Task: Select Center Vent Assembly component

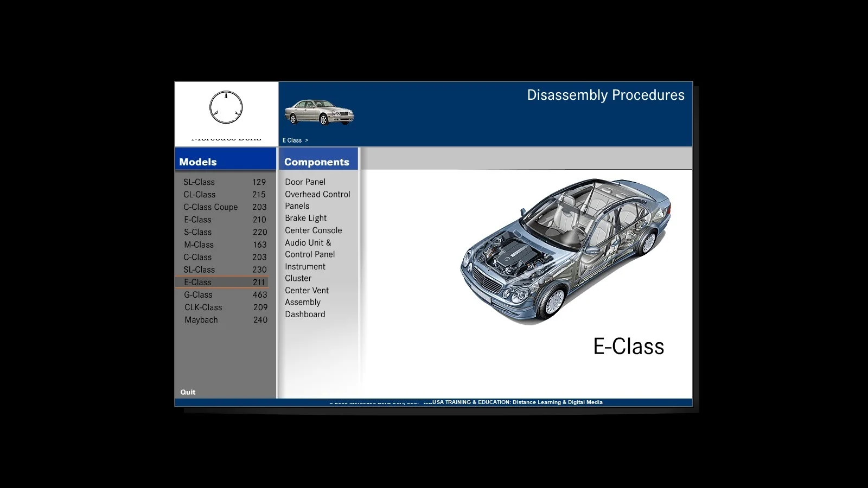Action: tap(307, 296)
